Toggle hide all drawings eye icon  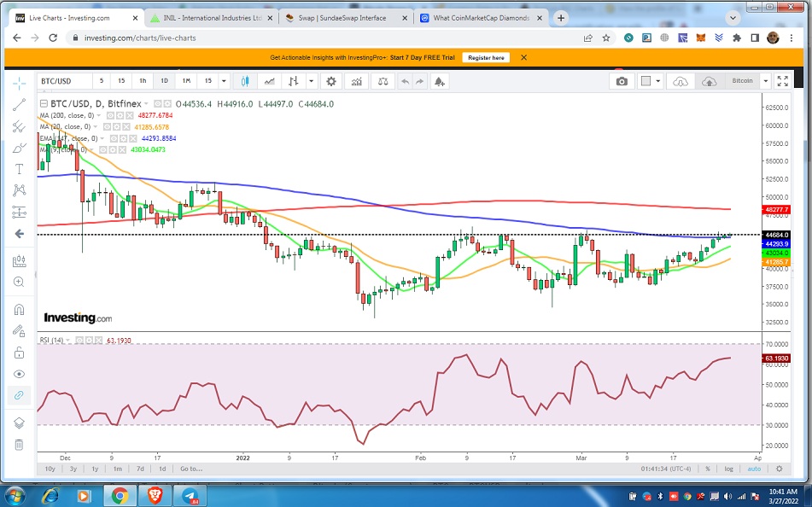pyautogui.click(x=19, y=374)
